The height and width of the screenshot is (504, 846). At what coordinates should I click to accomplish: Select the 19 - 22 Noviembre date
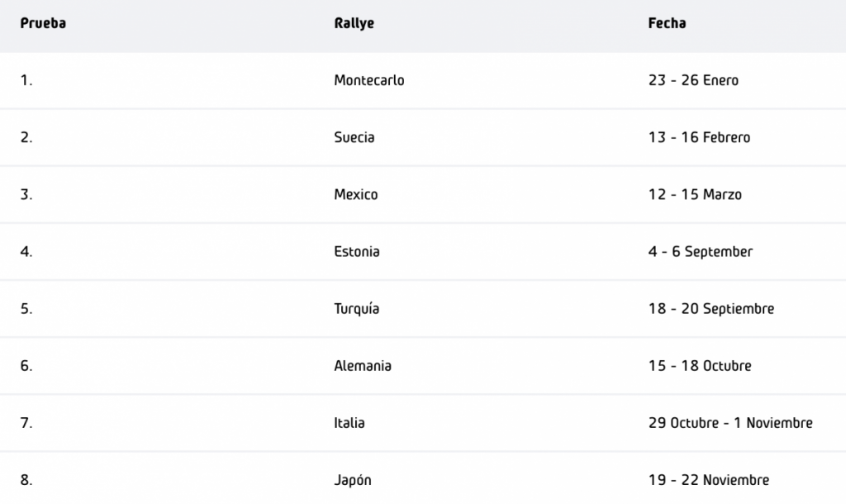709,480
